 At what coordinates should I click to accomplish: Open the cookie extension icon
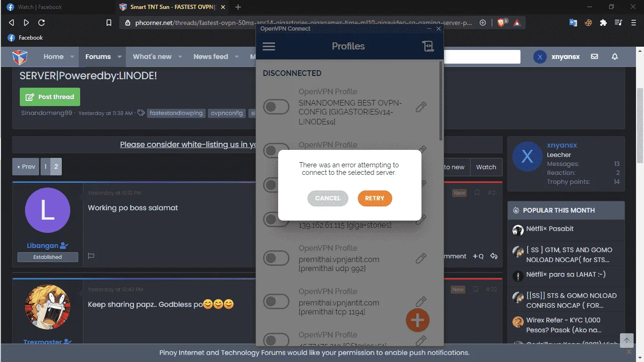coord(588,23)
